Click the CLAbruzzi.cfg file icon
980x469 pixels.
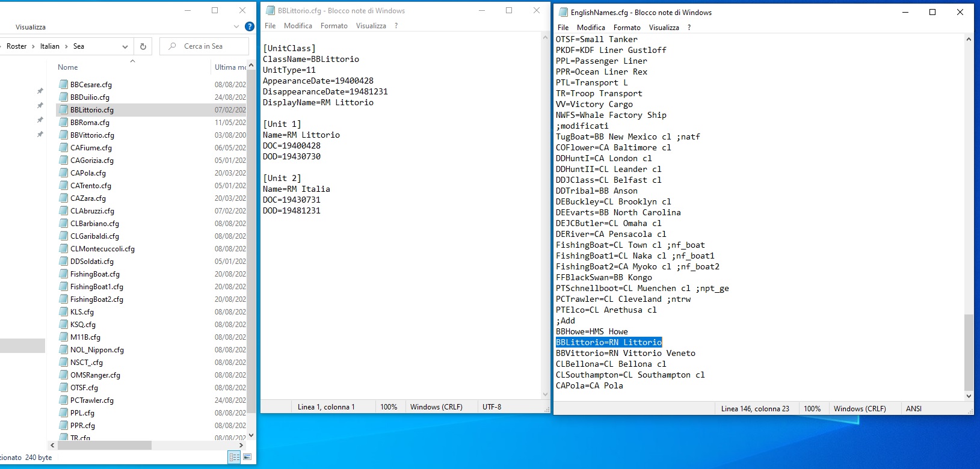tap(63, 211)
